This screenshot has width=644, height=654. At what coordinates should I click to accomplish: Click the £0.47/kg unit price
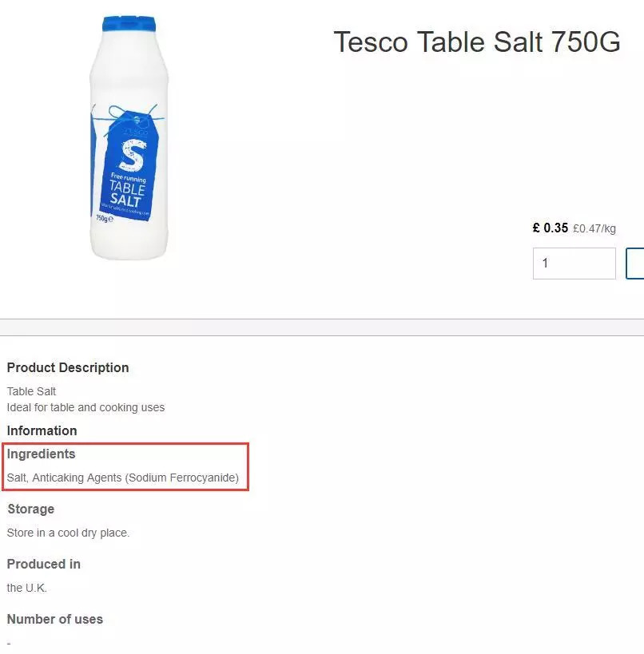[594, 229]
